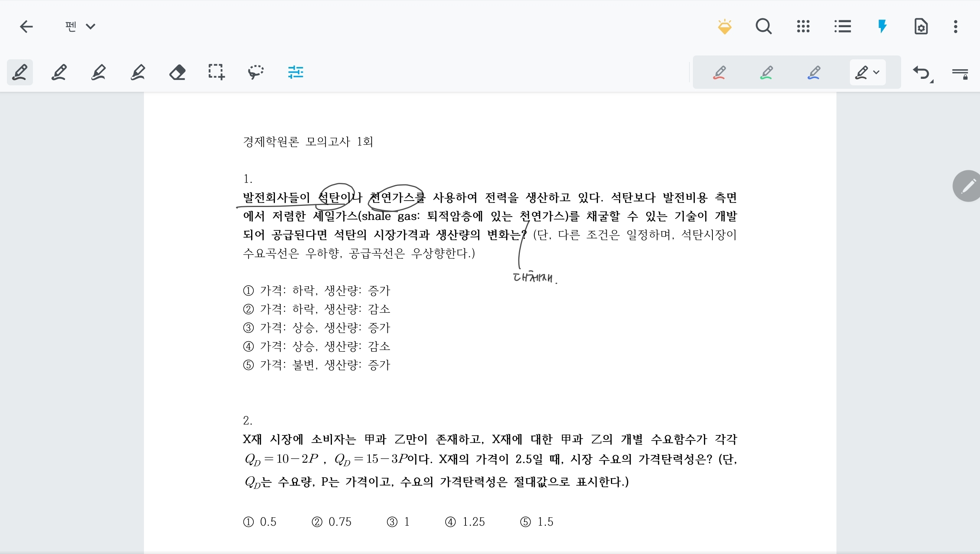Viewport: 980px width, 554px height.
Task: Undo the last stroke
Action: point(922,72)
